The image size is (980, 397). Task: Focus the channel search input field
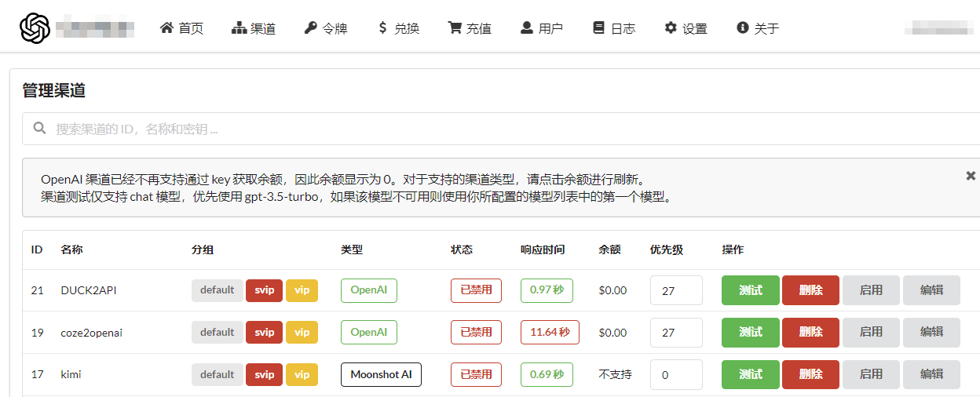coord(503,129)
